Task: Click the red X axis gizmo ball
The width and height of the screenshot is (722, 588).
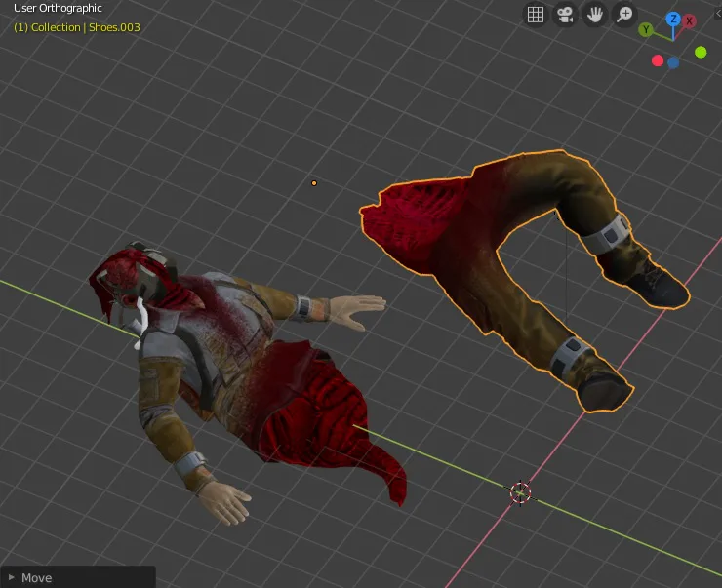Action: click(x=689, y=21)
